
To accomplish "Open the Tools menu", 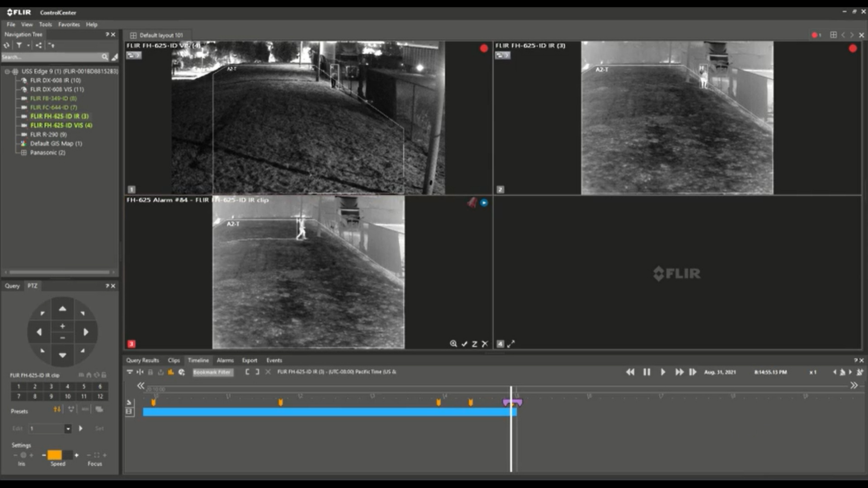I will point(45,24).
